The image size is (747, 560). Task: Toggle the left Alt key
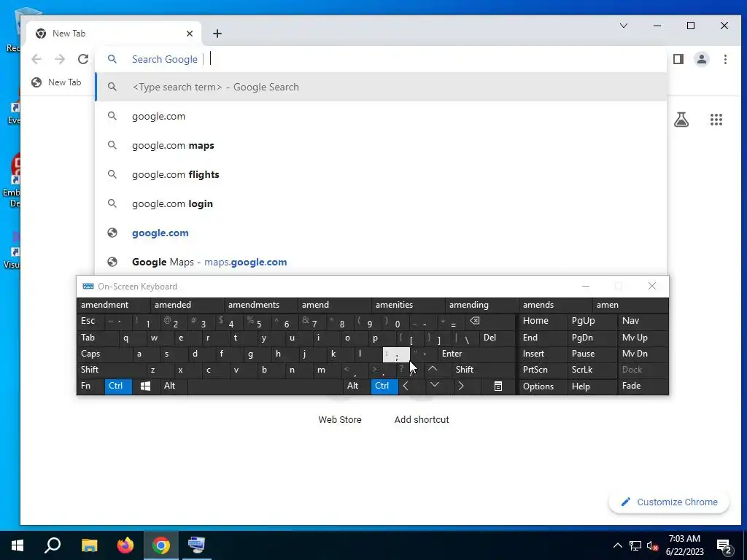(x=174, y=386)
